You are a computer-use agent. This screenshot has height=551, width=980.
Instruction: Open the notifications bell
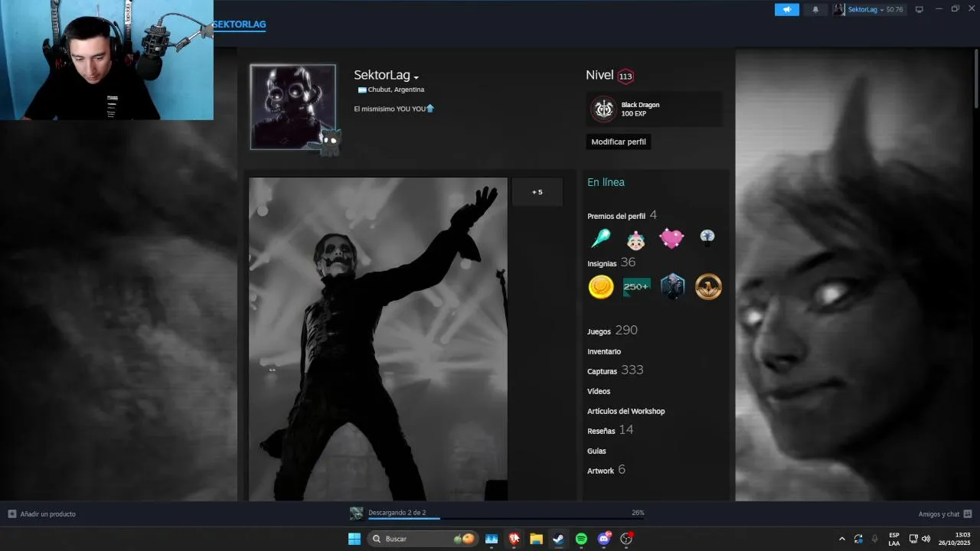[x=815, y=9]
